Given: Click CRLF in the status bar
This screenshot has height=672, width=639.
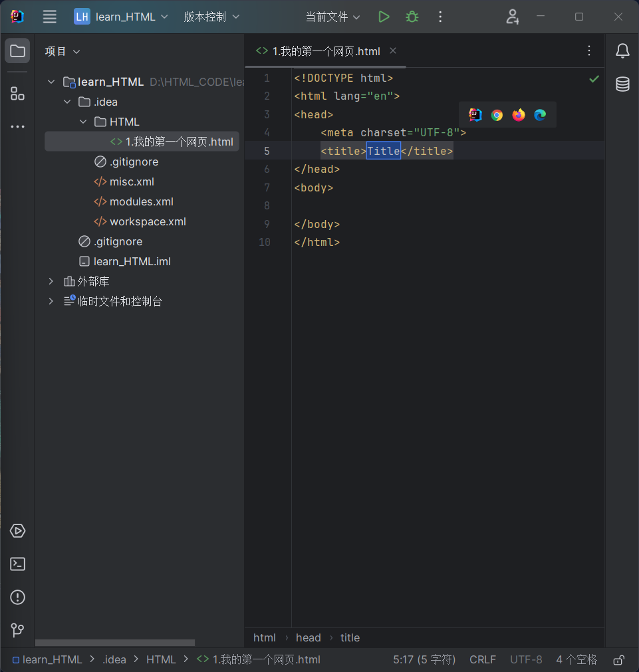Looking at the screenshot, I should [x=483, y=659].
